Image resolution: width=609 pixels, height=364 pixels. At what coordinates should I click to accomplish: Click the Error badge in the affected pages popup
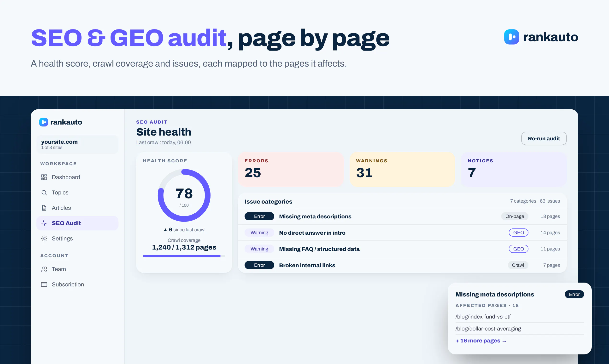tap(574, 294)
